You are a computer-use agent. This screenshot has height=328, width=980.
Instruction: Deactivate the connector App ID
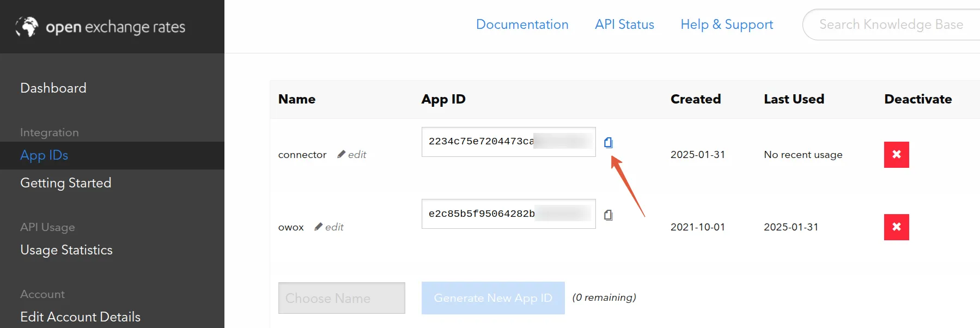[896, 155]
